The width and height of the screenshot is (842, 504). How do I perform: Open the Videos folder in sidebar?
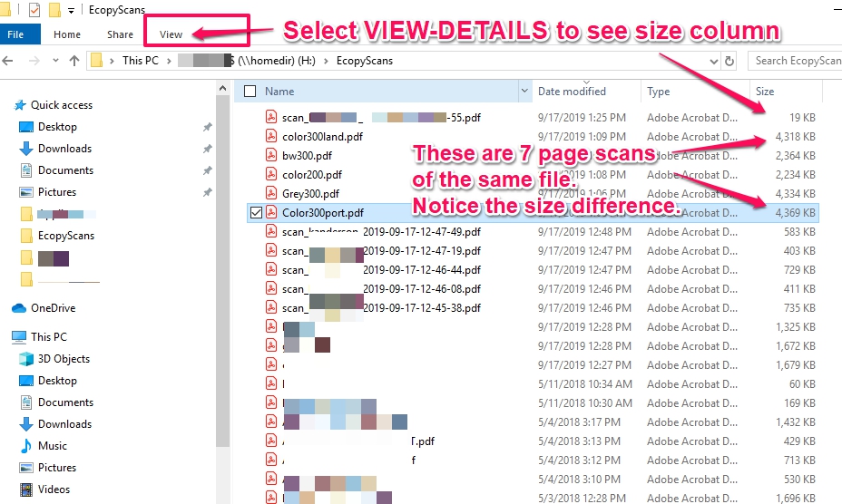point(54,489)
